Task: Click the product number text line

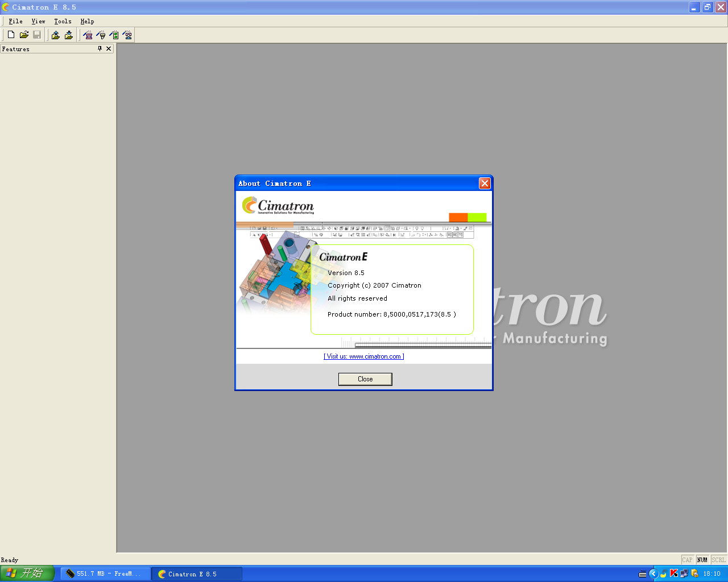Action: [392, 314]
